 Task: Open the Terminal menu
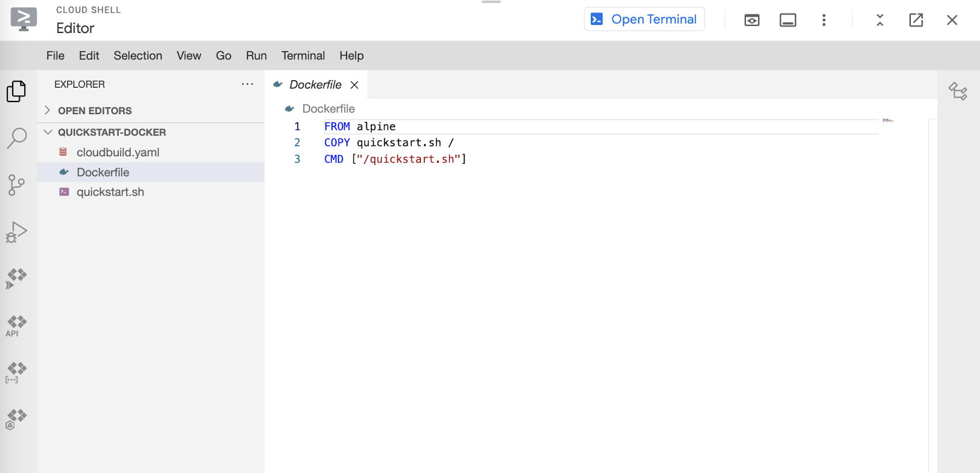pyautogui.click(x=303, y=55)
